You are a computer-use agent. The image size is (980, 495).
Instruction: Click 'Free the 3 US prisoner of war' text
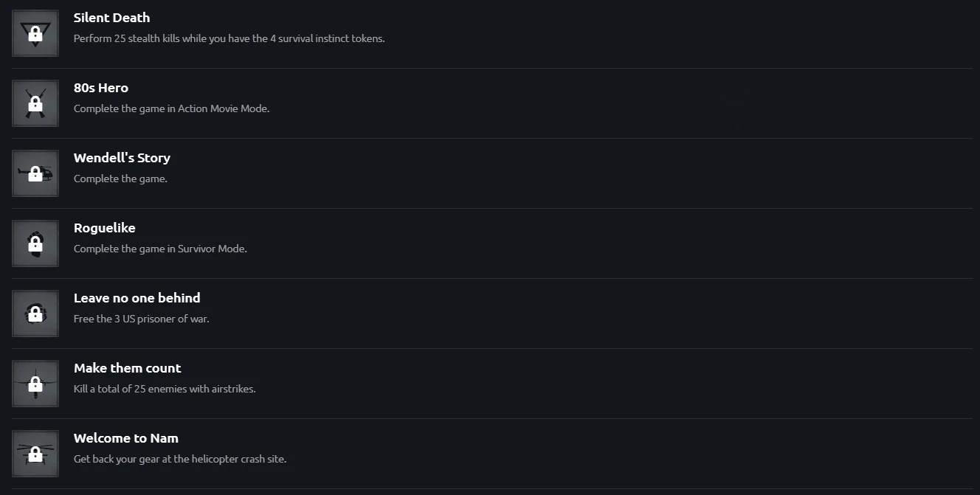pyautogui.click(x=141, y=319)
